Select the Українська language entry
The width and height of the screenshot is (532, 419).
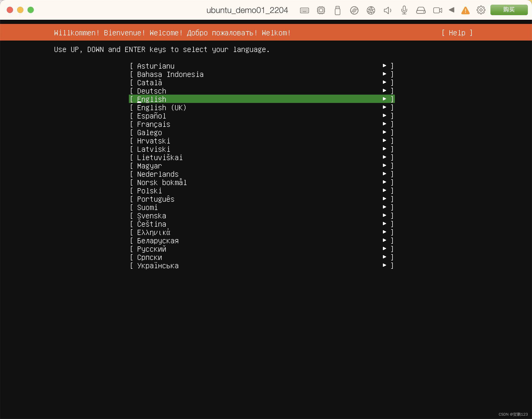pyautogui.click(x=158, y=266)
